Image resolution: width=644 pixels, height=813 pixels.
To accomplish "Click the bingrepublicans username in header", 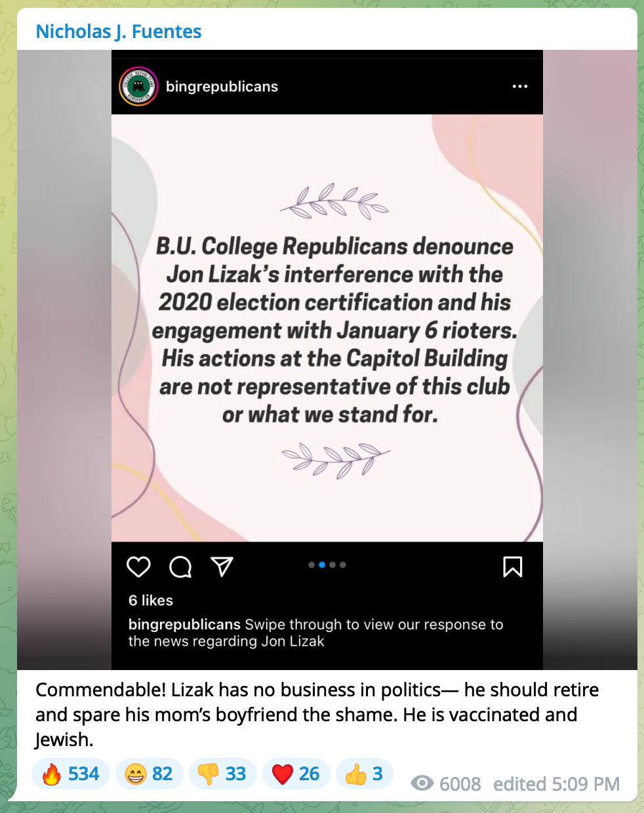I will pos(222,87).
